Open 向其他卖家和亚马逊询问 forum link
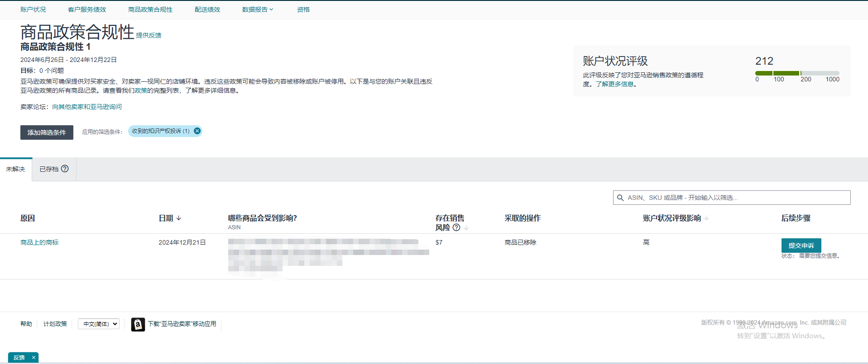This screenshot has width=868, height=364. (x=87, y=107)
